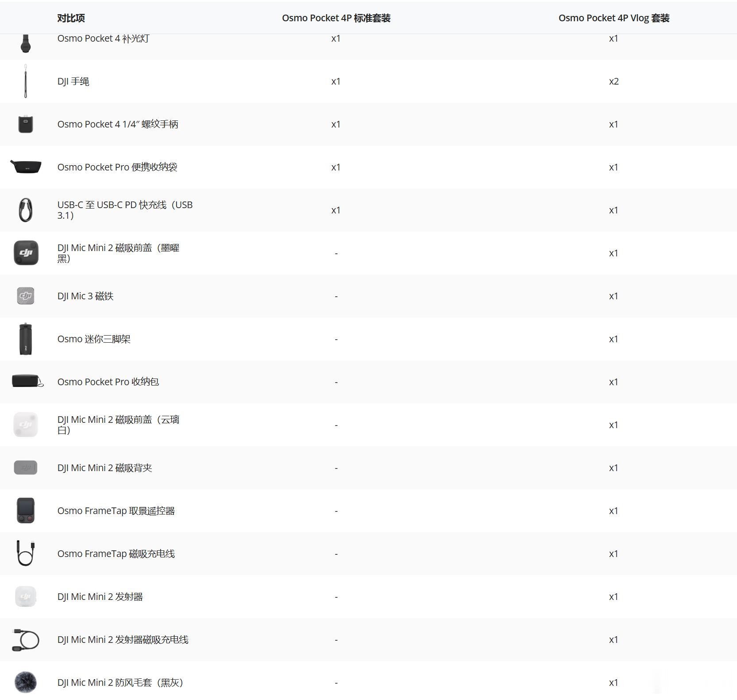
Task: Select the text "Osmo Pocket 4 补光灯"
Action: (103, 39)
